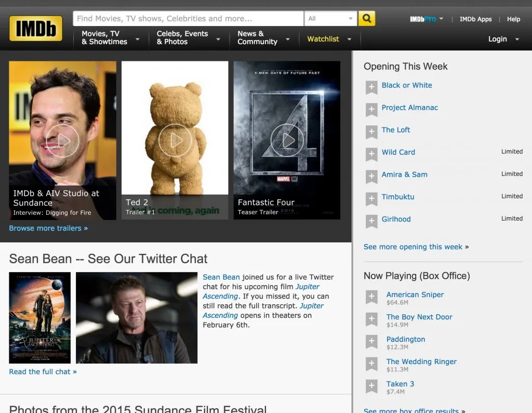532x413 pixels.
Task: Open The Loft title link
Action: pyautogui.click(x=395, y=130)
